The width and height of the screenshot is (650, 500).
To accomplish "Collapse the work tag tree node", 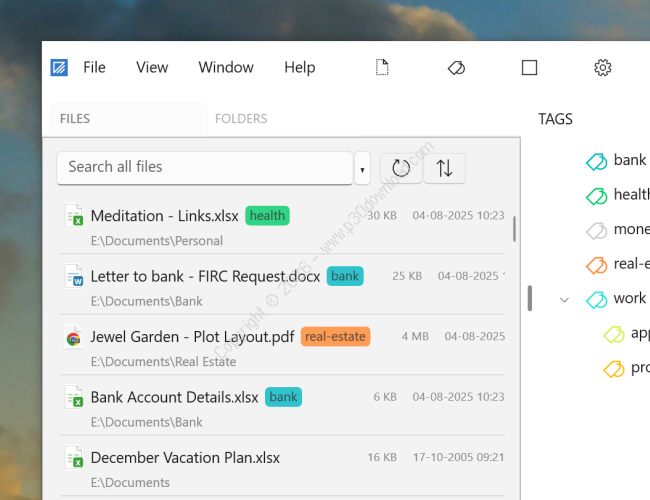I will pos(564,299).
